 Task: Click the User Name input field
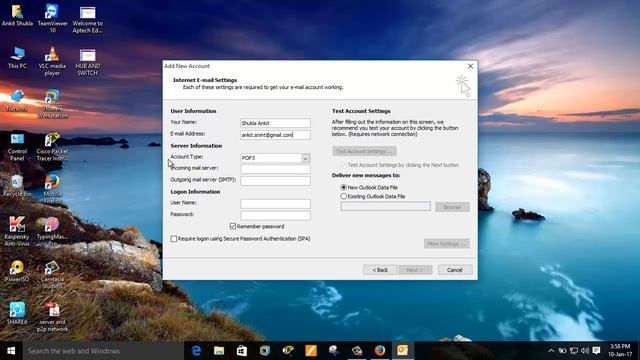[x=275, y=204]
